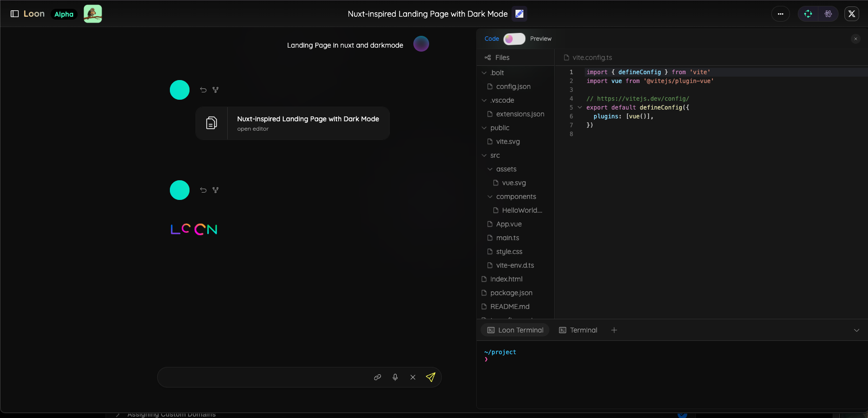Viewport: 868px width, 418px height.
Task: Collapse the terminal panel with chevron
Action: [x=857, y=330]
